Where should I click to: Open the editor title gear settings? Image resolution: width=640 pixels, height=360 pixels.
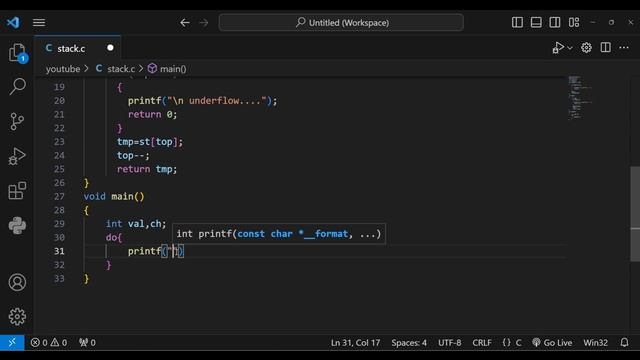tap(587, 48)
